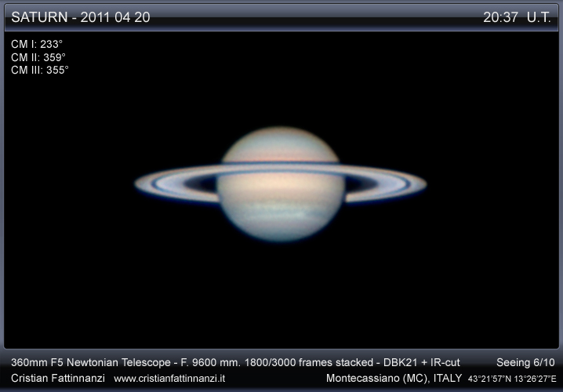Click the author name 'Cristian Fattinnanzi'

click(58, 378)
